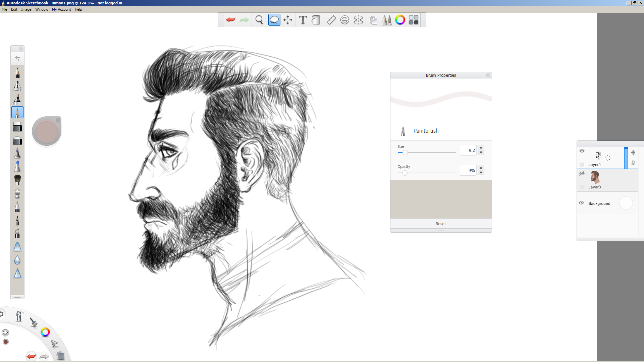The height and width of the screenshot is (362, 644).
Task: Toggle the Symmetry drawing tool
Action: click(358, 20)
